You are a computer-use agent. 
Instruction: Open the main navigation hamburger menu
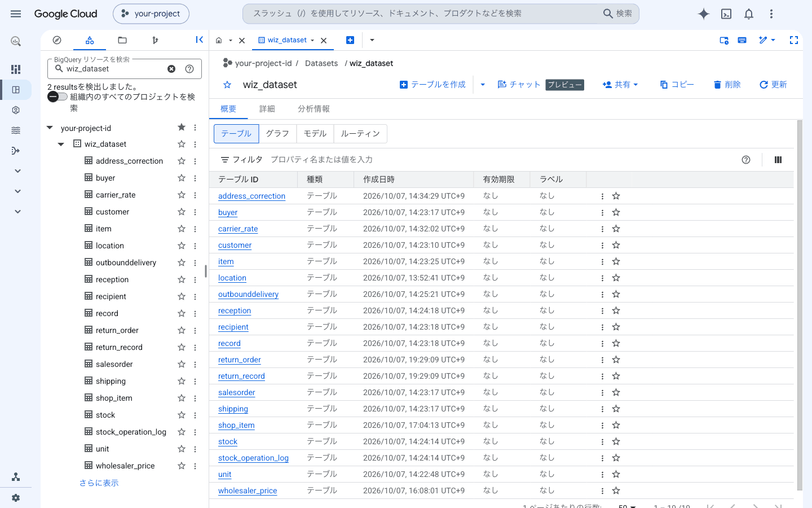pos(16,14)
